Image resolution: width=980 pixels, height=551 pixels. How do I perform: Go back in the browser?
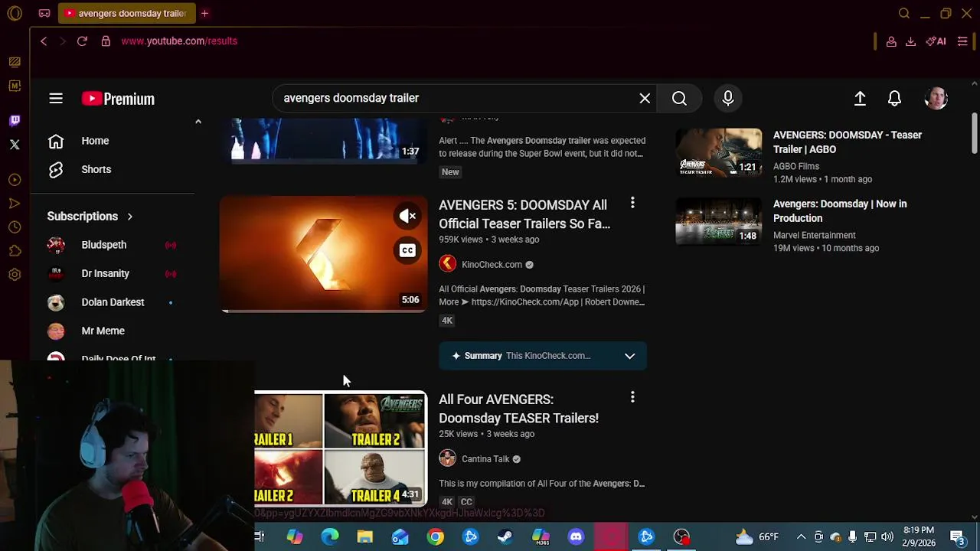44,41
